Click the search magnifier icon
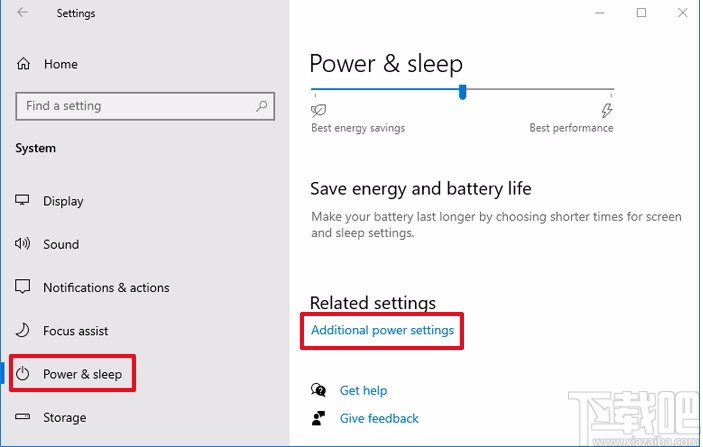Viewport: 703px width, 447px height. (x=262, y=106)
